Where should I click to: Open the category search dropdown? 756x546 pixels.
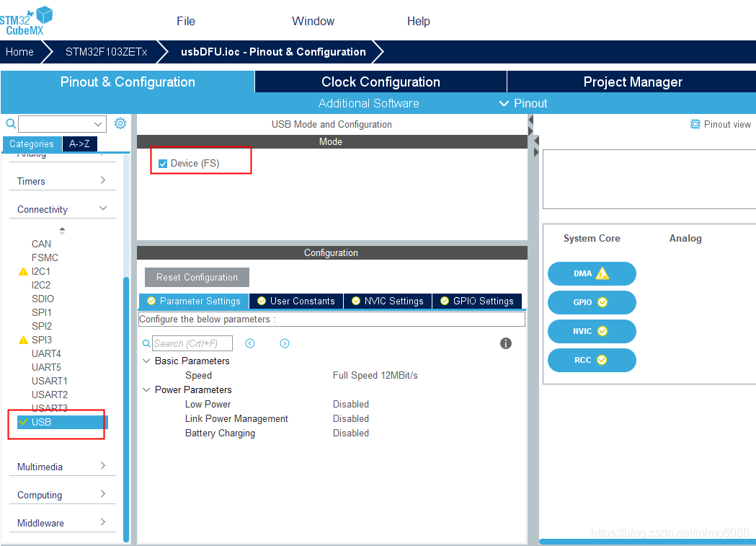[x=98, y=124]
